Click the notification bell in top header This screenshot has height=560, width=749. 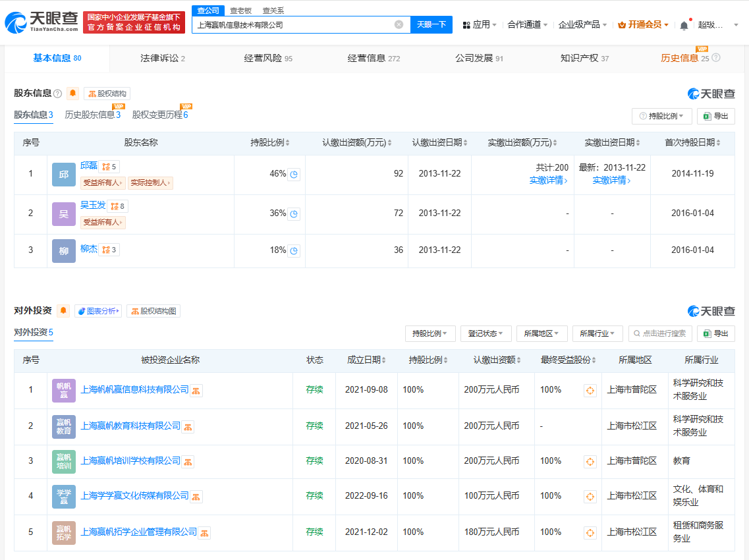click(684, 25)
